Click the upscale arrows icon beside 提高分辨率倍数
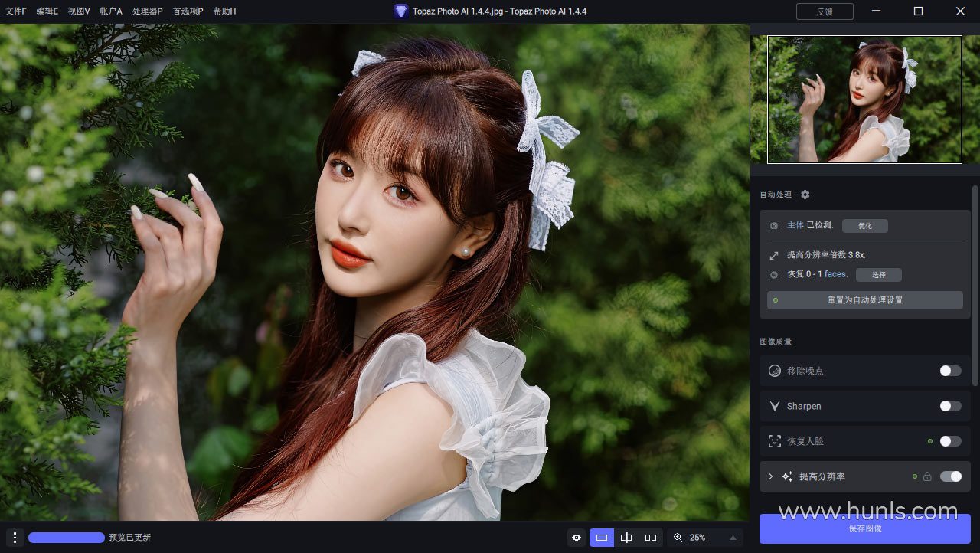The width and height of the screenshot is (980, 553). click(x=774, y=255)
